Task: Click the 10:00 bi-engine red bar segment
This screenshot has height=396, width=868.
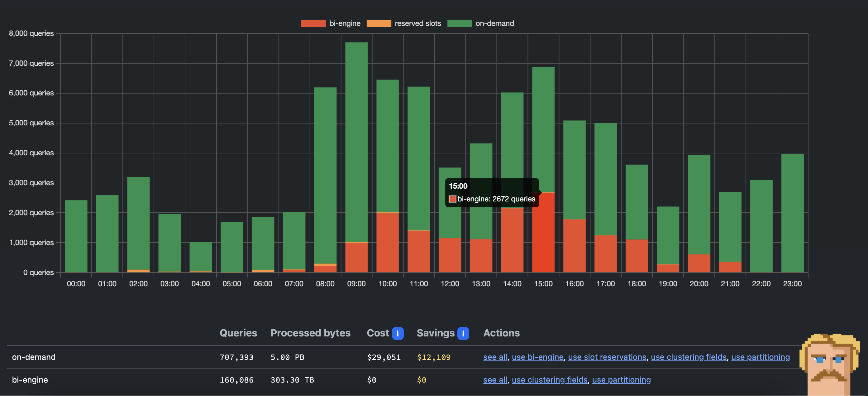Action: pyautogui.click(x=388, y=243)
